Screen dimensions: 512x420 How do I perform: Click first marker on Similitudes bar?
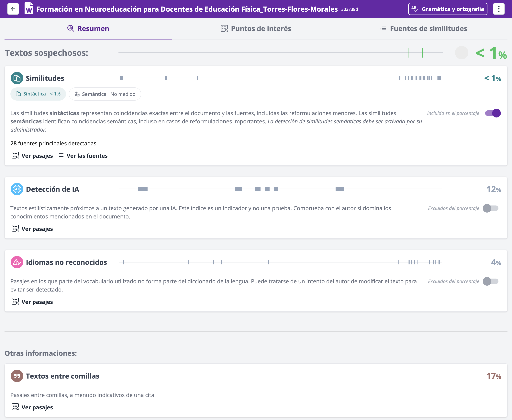pos(121,78)
